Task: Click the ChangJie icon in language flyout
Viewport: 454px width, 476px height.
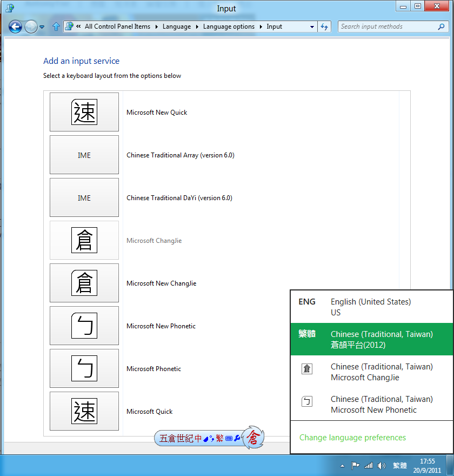Action: pyautogui.click(x=307, y=369)
